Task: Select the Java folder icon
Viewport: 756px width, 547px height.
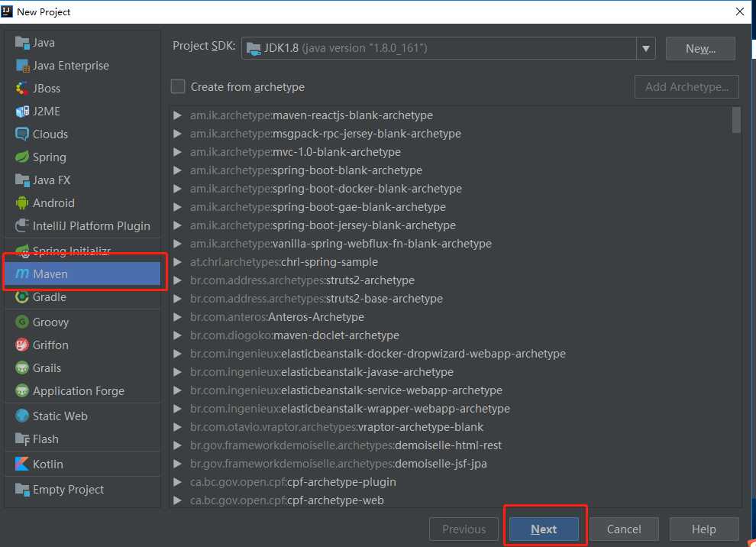Action: (x=22, y=43)
